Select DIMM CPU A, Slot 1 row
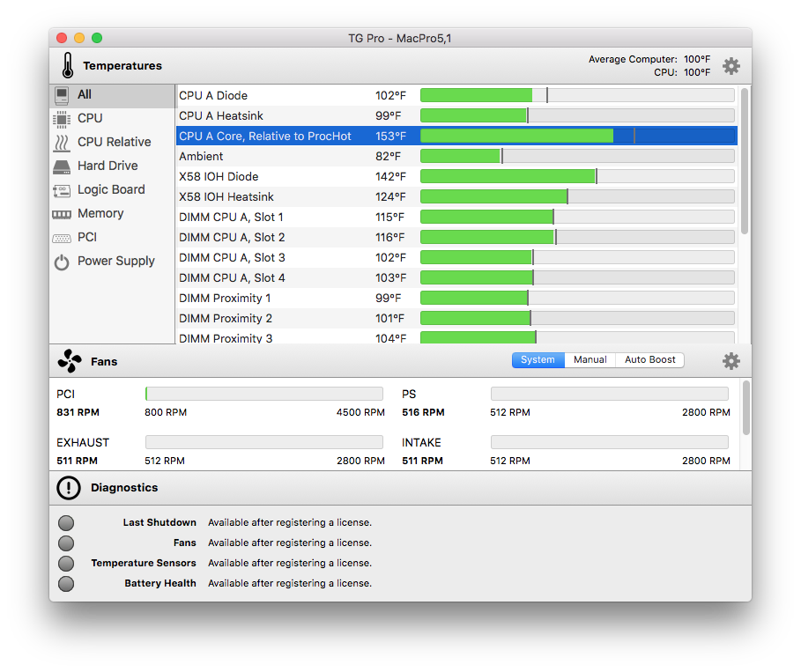 [x=457, y=217]
